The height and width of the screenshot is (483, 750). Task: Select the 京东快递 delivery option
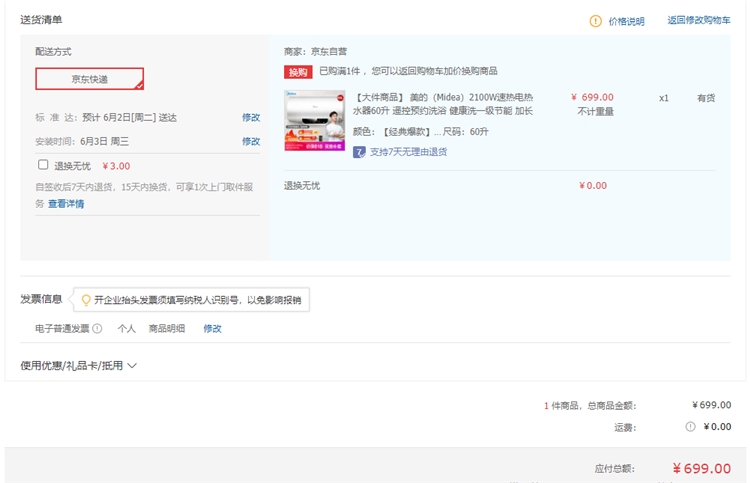click(x=89, y=79)
